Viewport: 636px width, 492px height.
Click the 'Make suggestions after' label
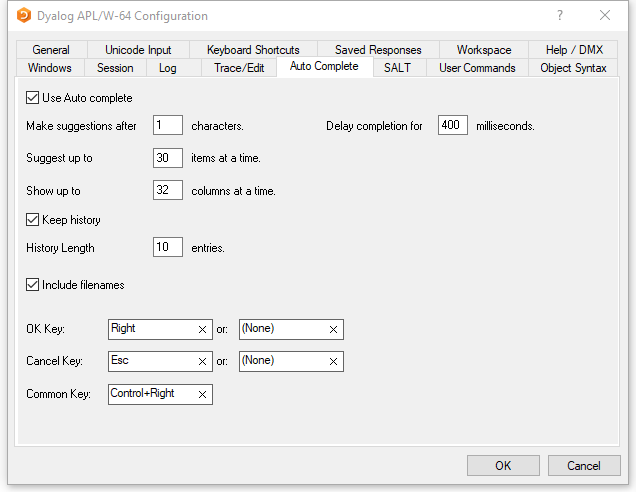click(x=81, y=126)
